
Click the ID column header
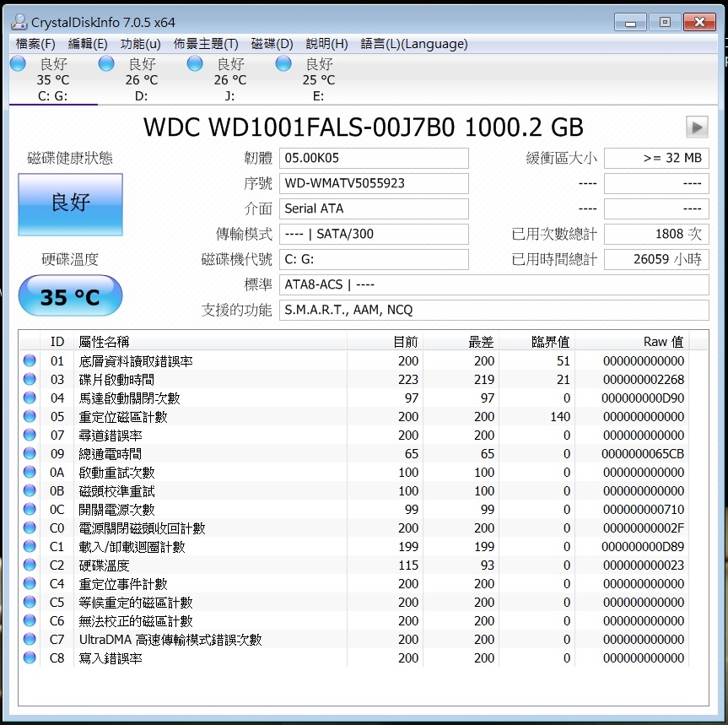tap(57, 342)
